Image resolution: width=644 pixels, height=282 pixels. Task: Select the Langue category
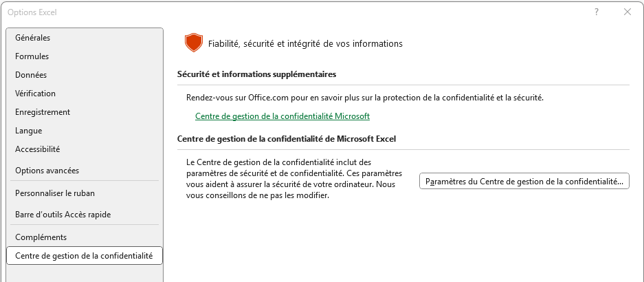(28, 131)
